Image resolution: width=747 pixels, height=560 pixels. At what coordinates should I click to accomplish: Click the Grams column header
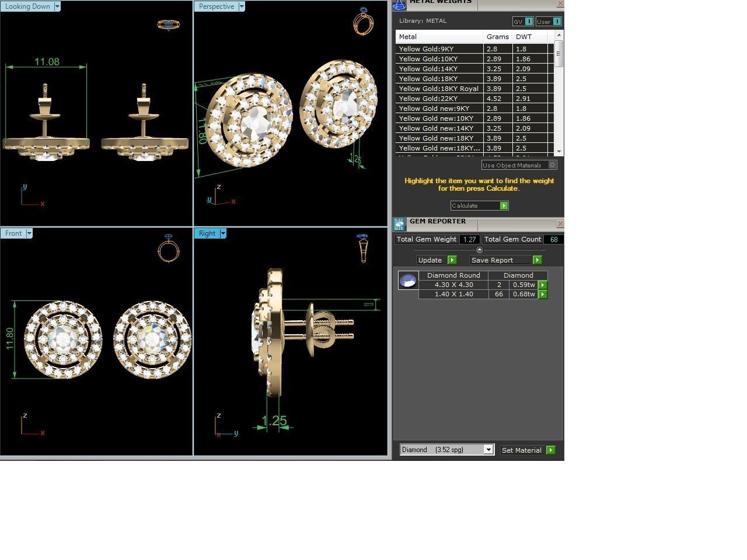[498, 37]
